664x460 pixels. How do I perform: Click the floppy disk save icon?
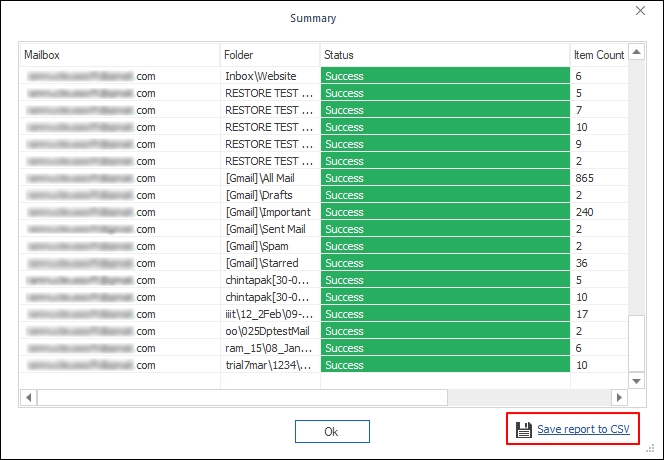[x=523, y=430]
